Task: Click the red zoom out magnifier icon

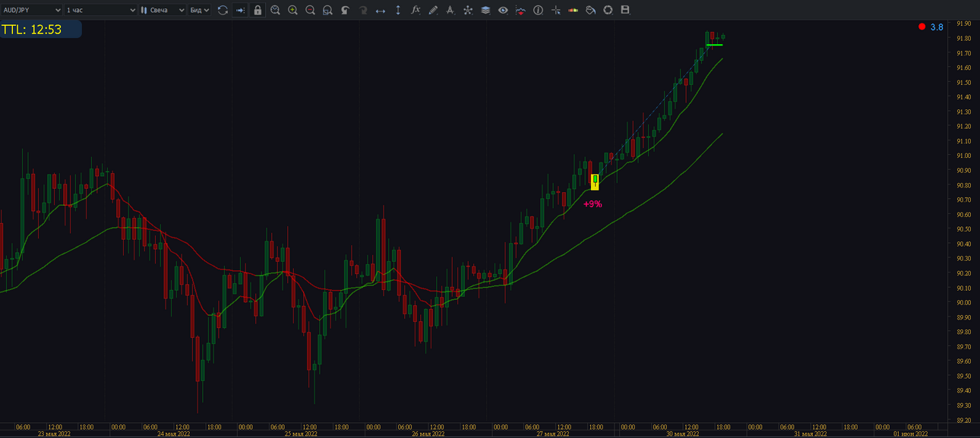Action: 310,10
